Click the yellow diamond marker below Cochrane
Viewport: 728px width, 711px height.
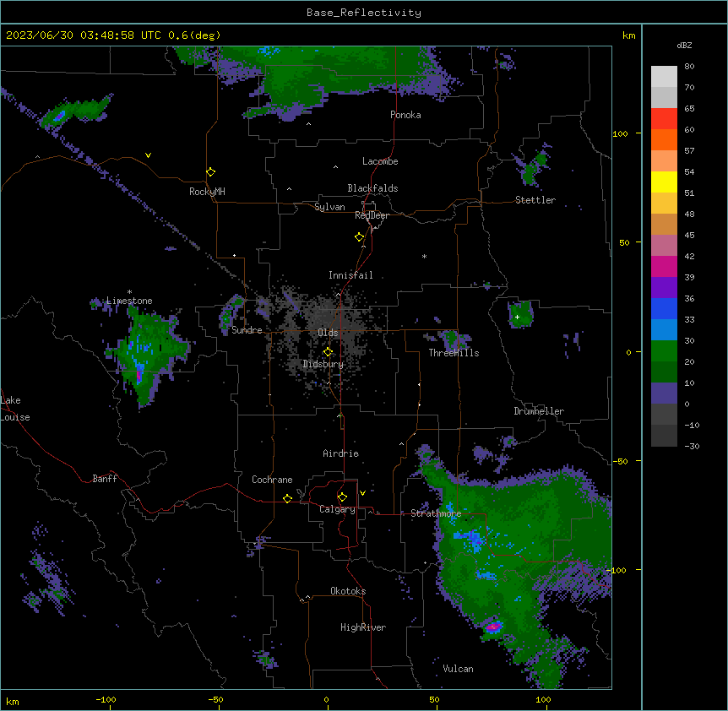click(x=287, y=498)
